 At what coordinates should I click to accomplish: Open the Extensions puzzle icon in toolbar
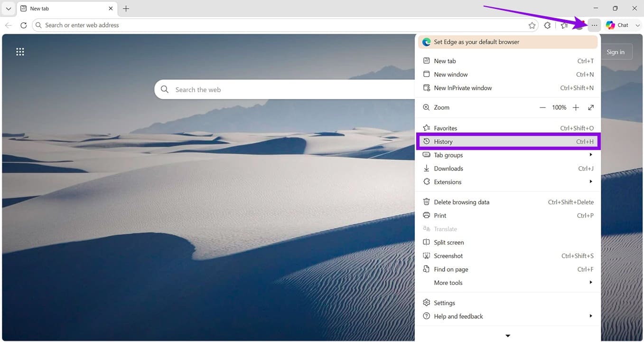click(547, 25)
